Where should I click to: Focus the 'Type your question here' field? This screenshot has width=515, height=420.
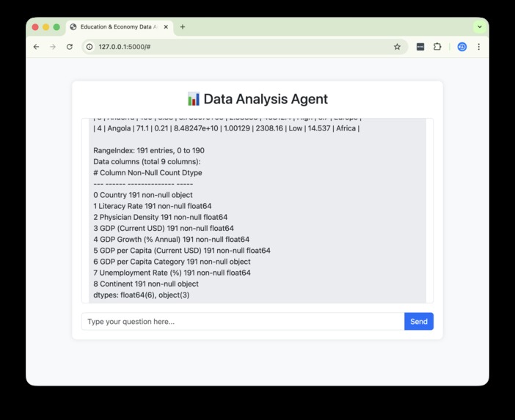tap(243, 321)
